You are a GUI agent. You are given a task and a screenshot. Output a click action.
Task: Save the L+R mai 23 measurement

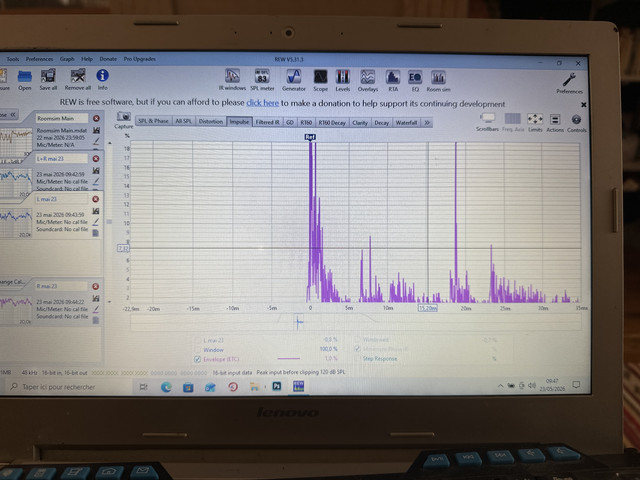pyautogui.click(x=96, y=170)
